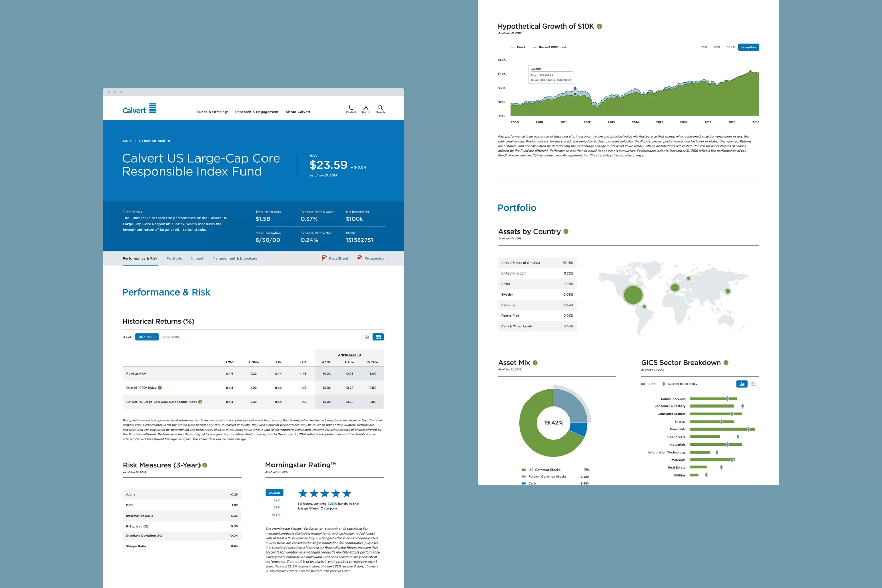The width and height of the screenshot is (882, 588).
Task: Open the (I) Institutional share class dropdown
Action: [x=154, y=141]
